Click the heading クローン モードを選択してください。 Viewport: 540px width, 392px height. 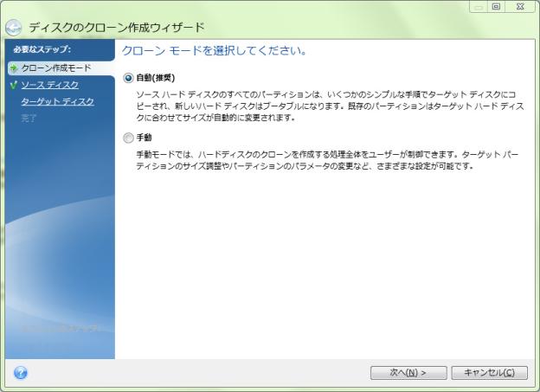pyautogui.click(x=214, y=51)
